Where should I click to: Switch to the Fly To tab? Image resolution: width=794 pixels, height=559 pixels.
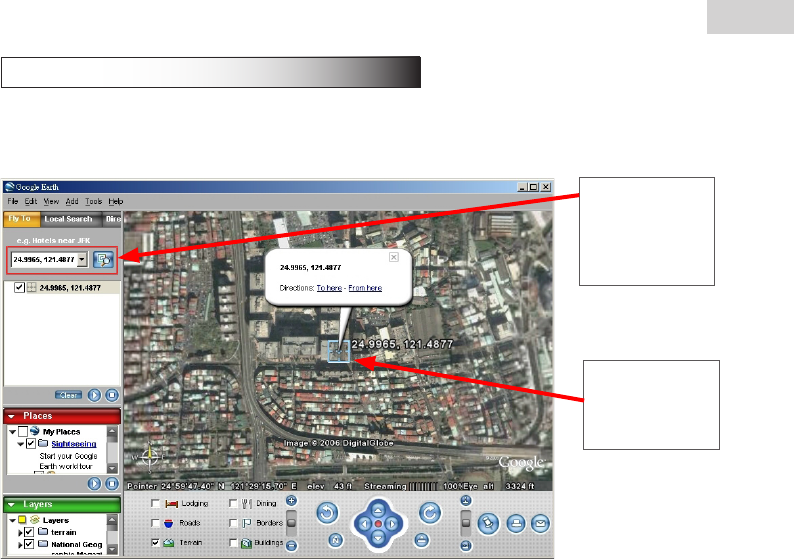(x=21, y=219)
